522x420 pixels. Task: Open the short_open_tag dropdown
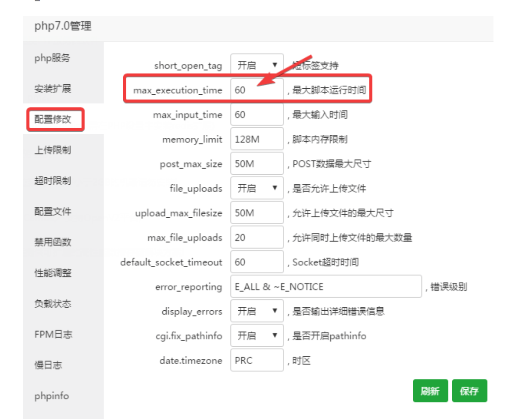pos(257,66)
